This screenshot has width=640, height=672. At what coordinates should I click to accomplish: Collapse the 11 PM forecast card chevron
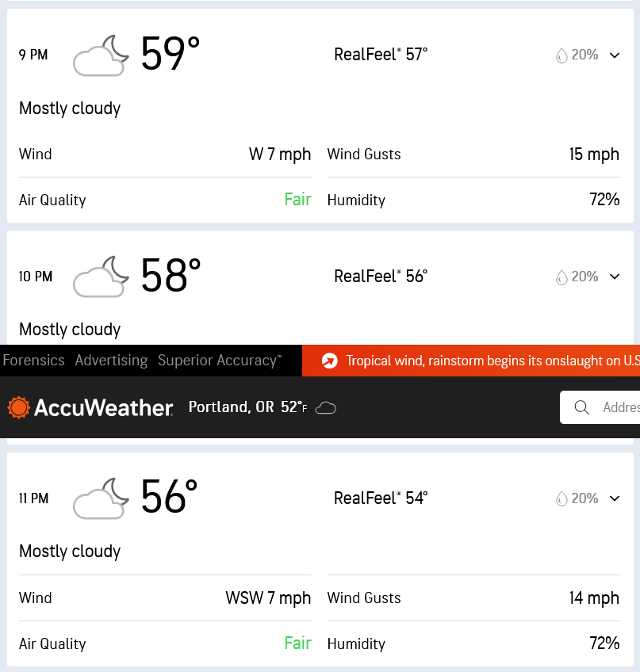[614, 499]
